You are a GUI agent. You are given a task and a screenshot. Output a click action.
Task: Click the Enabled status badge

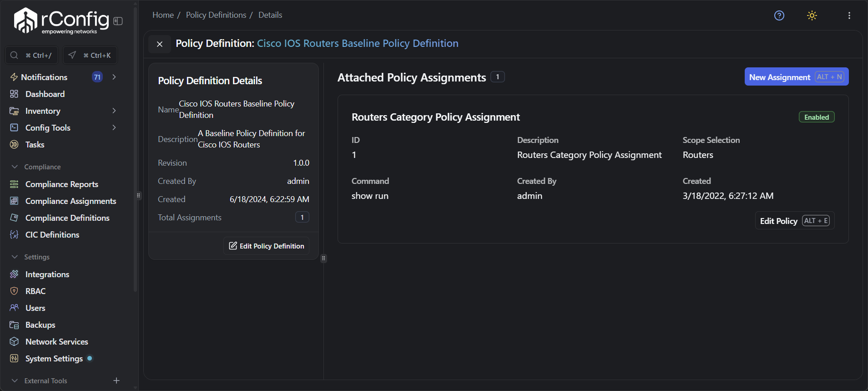pos(817,117)
